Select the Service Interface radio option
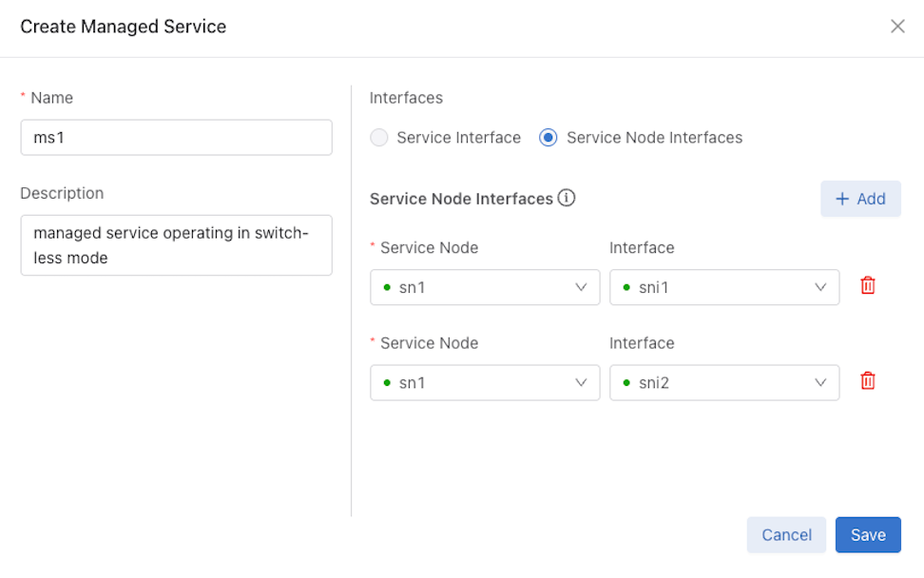This screenshot has height=578, width=924. 379,137
